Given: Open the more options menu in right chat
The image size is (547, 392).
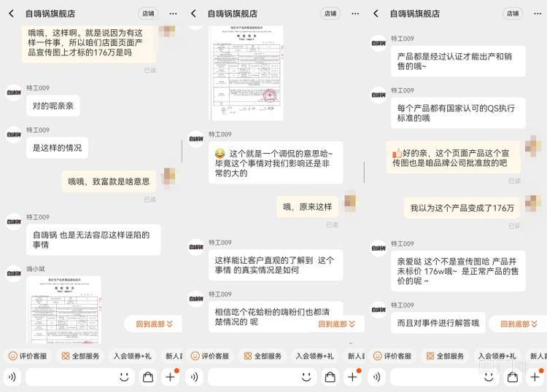Looking at the screenshot, I should pyautogui.click(x=538, y=14).
